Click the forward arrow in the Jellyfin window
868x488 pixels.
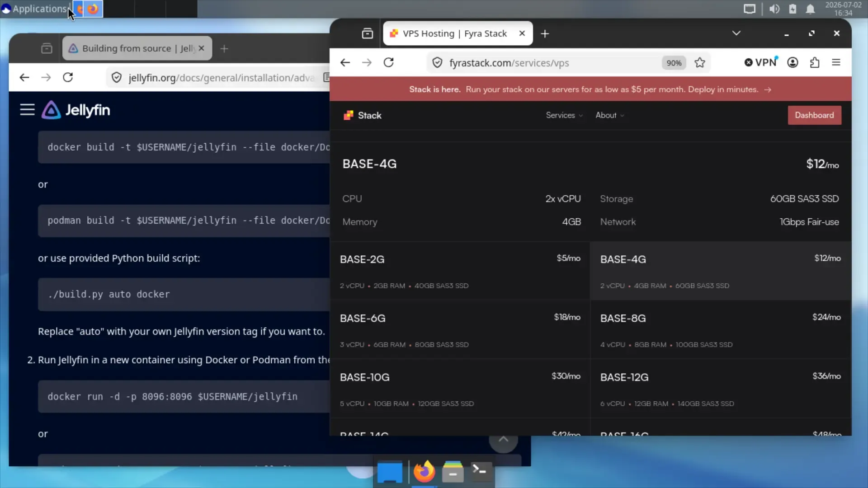point(46,78)
